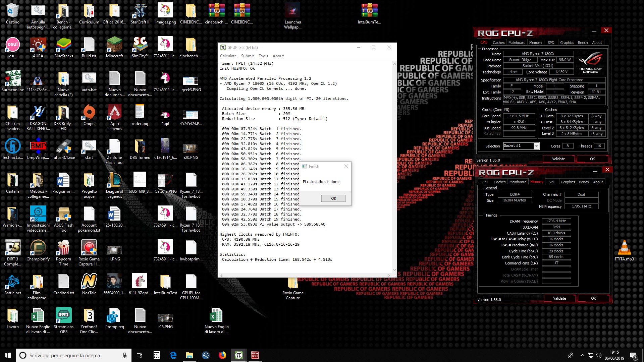Click Validate in lower CPU-Z Memory window

pyautogui.click(x=559, y=298)
